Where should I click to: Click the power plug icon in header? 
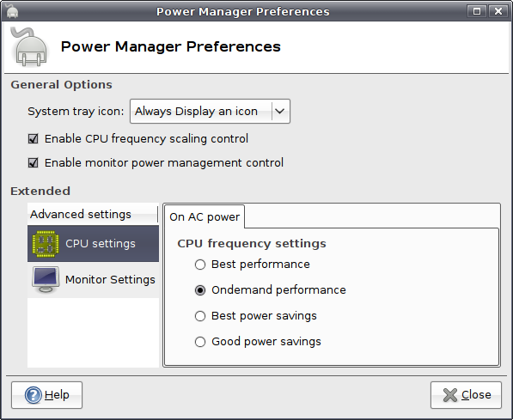point(29,47)
